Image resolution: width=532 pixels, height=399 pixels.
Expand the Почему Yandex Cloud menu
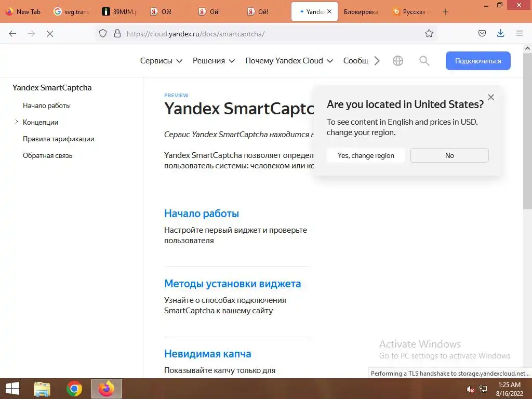point(289,61)
